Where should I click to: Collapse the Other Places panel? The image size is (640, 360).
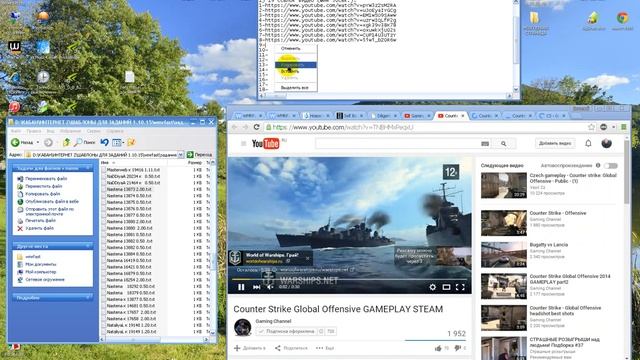88,246
